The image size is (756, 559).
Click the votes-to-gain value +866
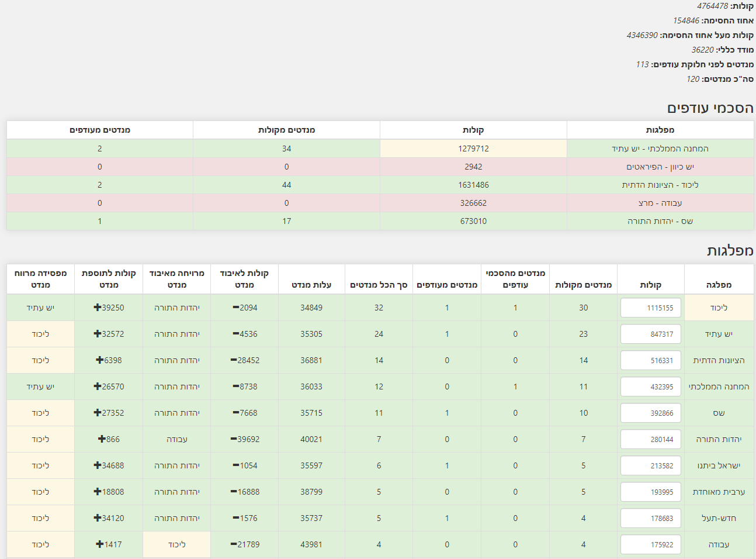click(109, 439)
